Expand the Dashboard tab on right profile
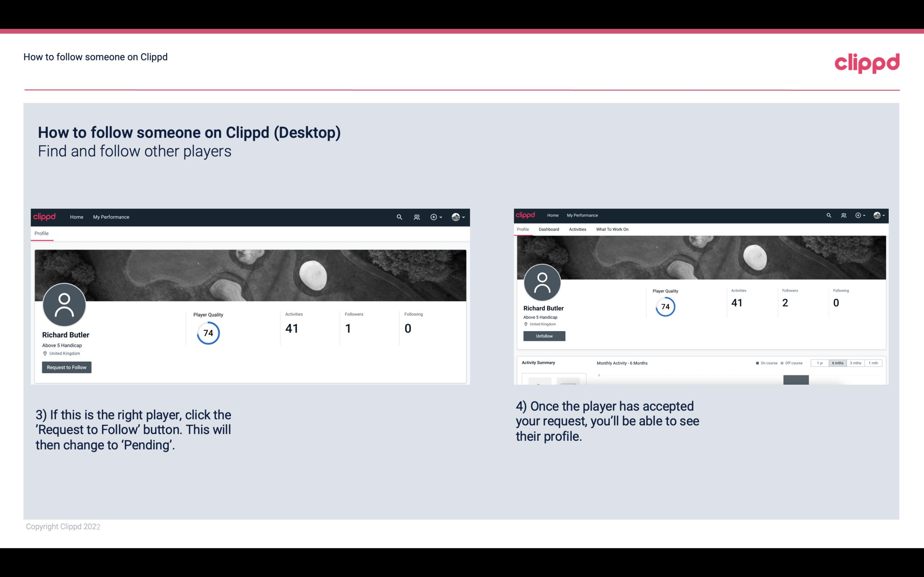The height and width of the screenshot is (577, 924). pos(549,229)
